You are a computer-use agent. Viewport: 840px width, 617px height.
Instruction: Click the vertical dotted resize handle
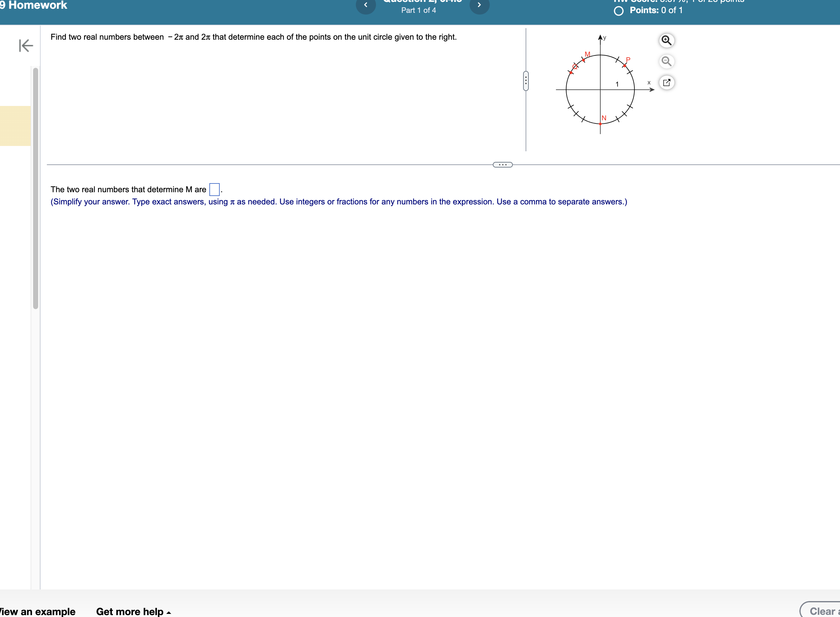[526, 81]
